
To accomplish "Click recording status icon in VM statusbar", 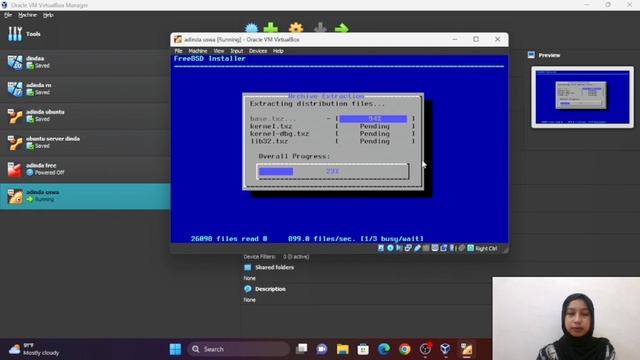I will pos(444,248).
